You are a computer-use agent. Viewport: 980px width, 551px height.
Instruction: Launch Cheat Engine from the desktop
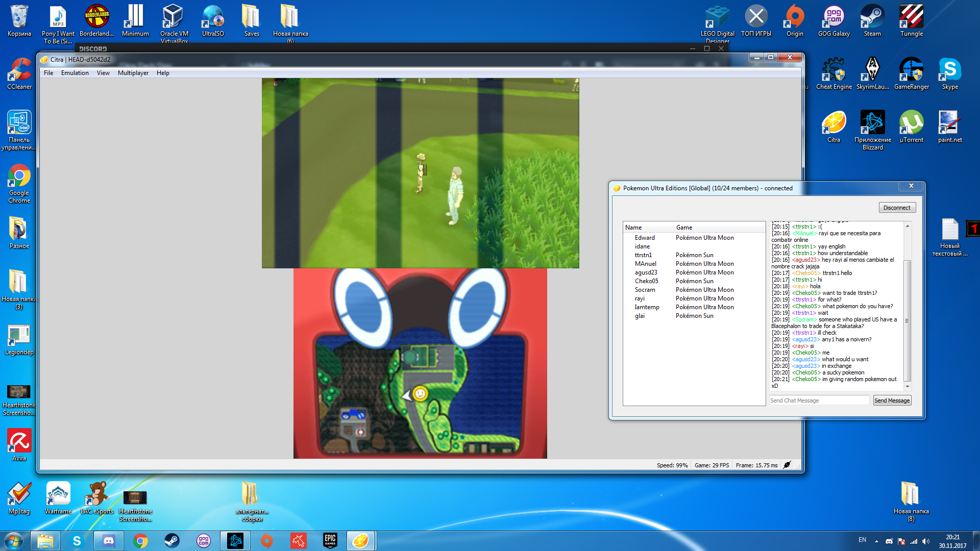[834, 73]
